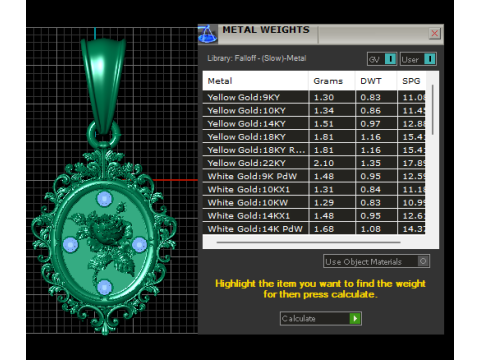Click the vertical scrollbar of metal list
This screenshot has width=480, height=360.
click(433, 110)
